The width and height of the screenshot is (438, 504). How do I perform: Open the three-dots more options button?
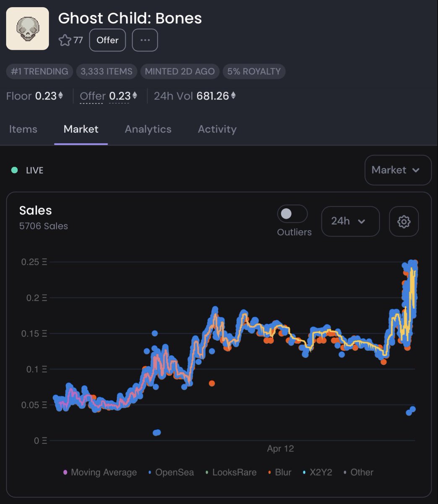145,40
